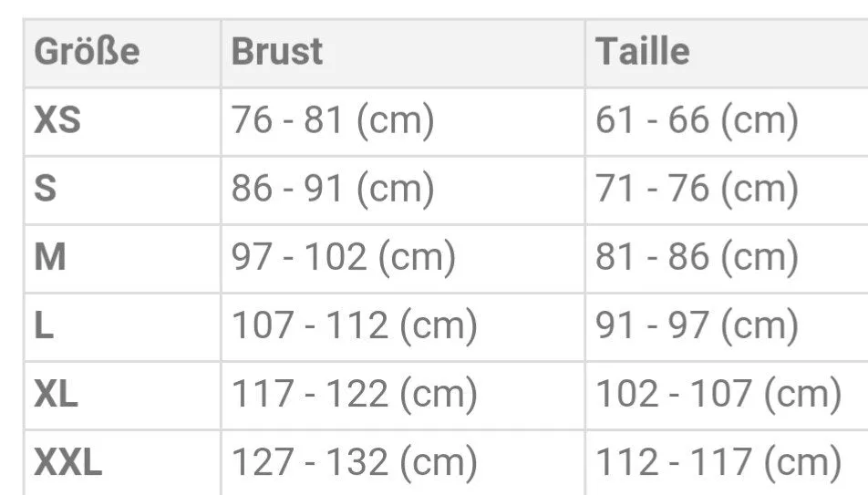Select the XXL size row label
This screenshot has width=868, height=495.
(x=122, y=463)
